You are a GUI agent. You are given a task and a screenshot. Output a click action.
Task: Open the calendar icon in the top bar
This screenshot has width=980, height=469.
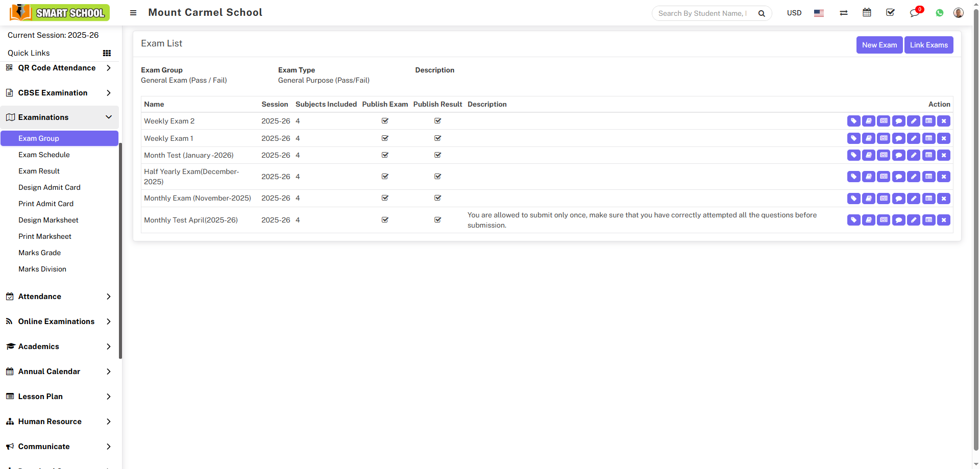coord(867,13)
